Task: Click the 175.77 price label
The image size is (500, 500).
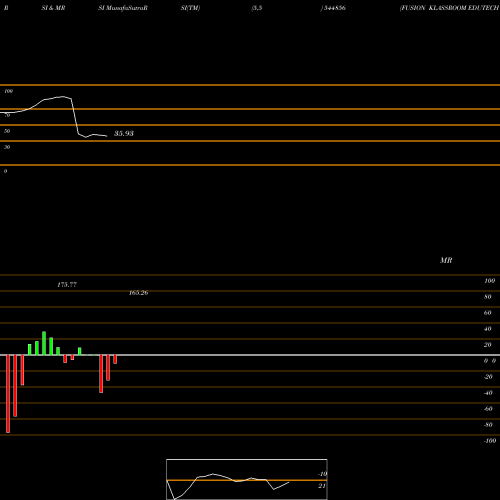Action: (x=67, y=285)
